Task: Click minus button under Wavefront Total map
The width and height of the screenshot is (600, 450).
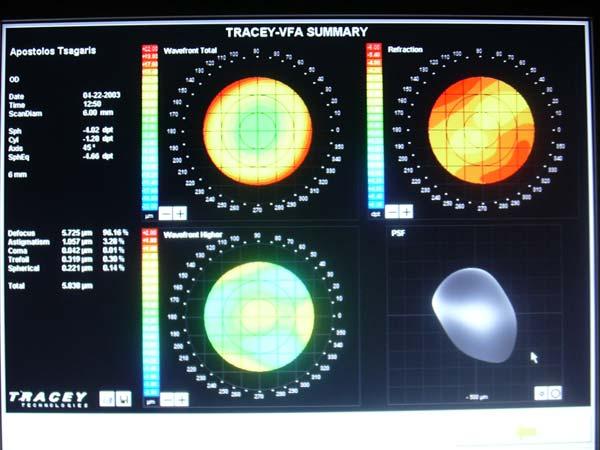Action: point(165,213)
